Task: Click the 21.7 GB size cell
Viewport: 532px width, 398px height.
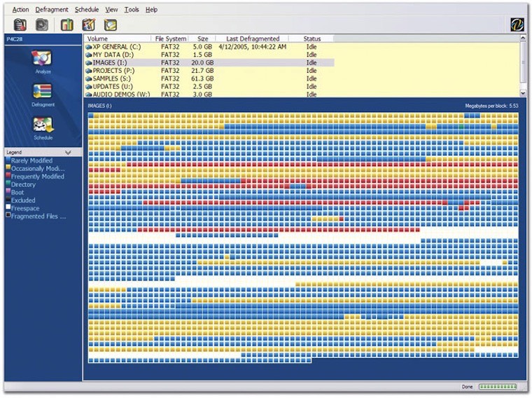Action: (x=202, y=71)
